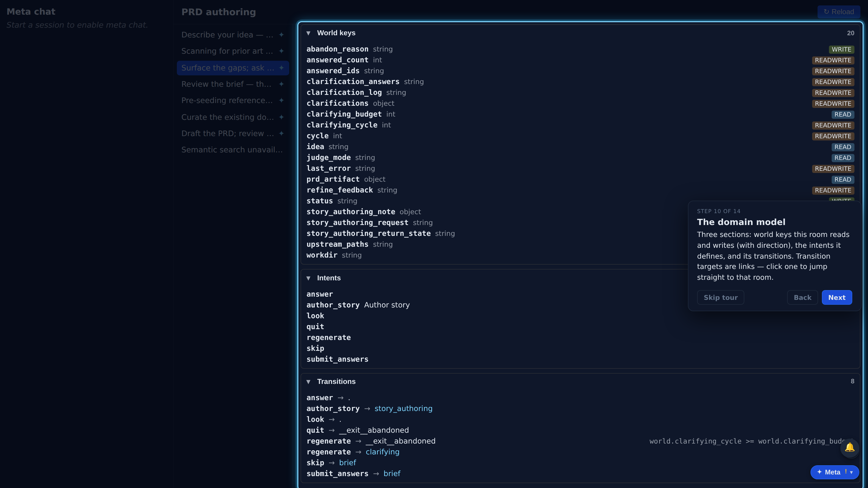Click sparkle icon beside Surface the gaps

281,68
